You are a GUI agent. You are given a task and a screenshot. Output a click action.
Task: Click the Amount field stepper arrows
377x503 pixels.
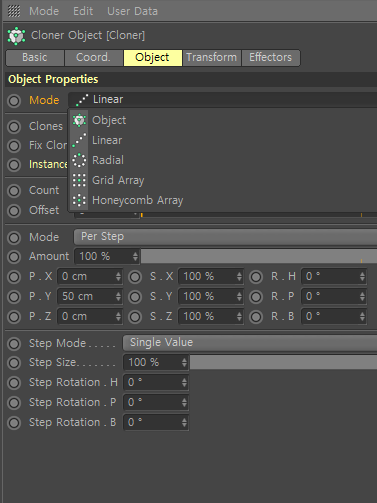point(135,256)
